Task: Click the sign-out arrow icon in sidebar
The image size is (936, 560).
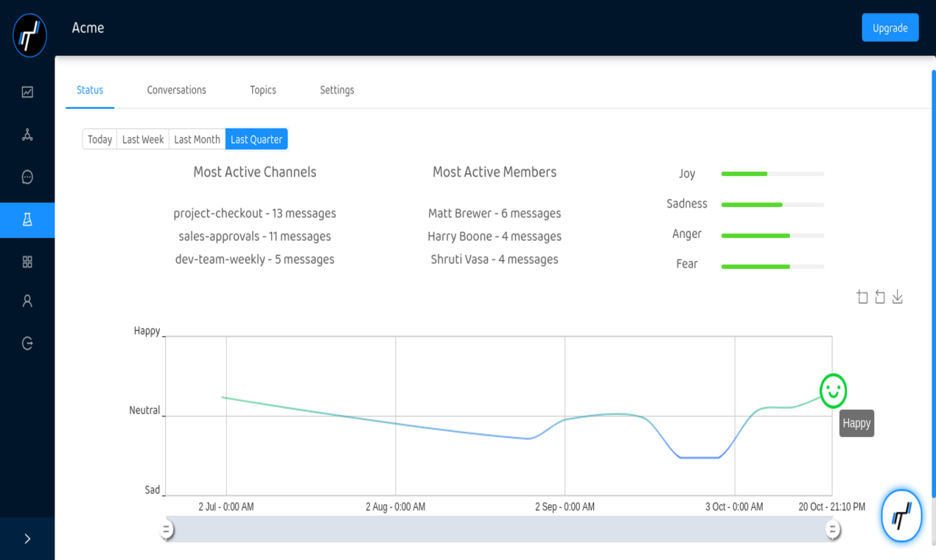Action: [27, 343]
